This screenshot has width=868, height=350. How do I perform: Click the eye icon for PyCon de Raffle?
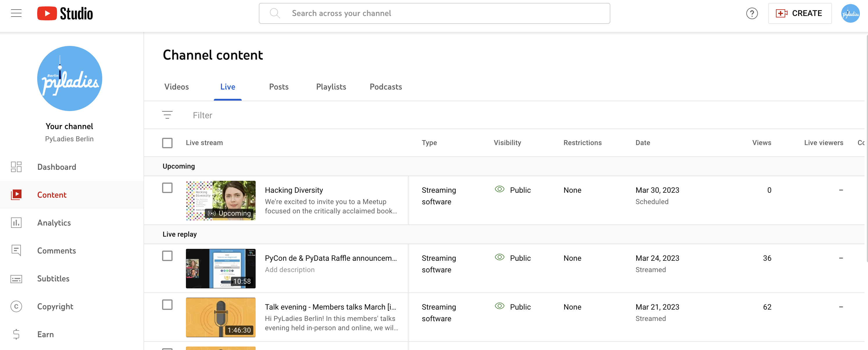click(499, 258)
